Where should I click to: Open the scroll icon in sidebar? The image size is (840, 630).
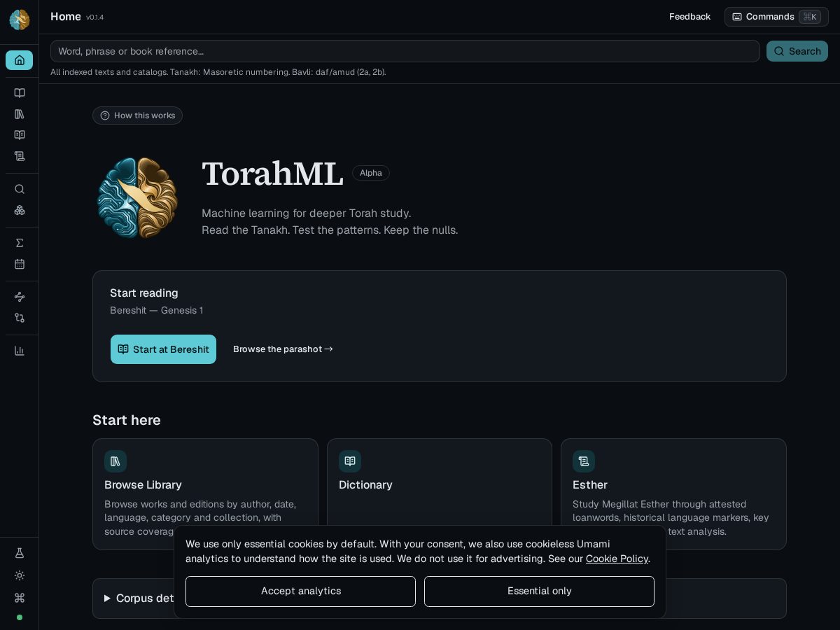[20, 156]
